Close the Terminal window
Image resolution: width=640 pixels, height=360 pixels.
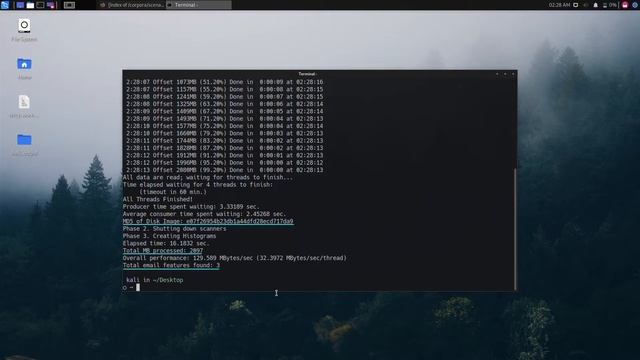(513, 74)
